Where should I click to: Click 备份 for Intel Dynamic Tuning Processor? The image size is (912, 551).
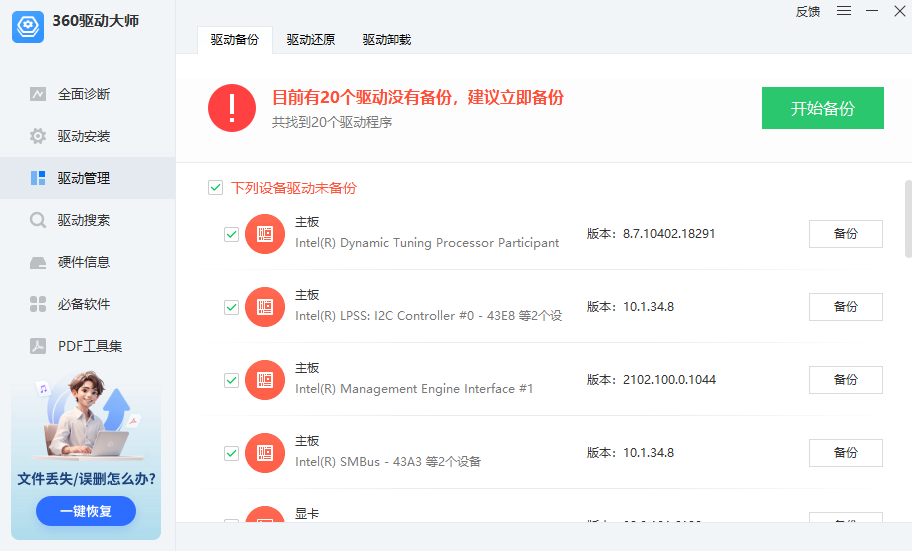pos(845,234)
